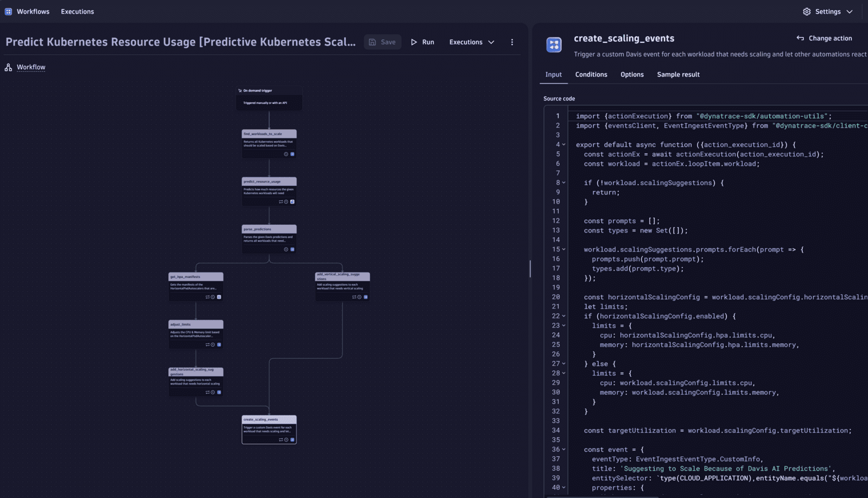
Task: Click the Change action button
Action: 824,38
